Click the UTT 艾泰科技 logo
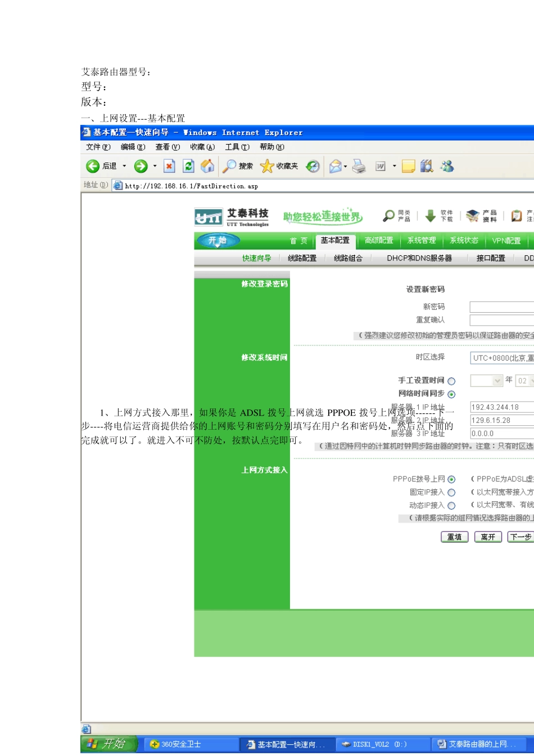The width and height of the screenshot is (534, 756). 232,217
